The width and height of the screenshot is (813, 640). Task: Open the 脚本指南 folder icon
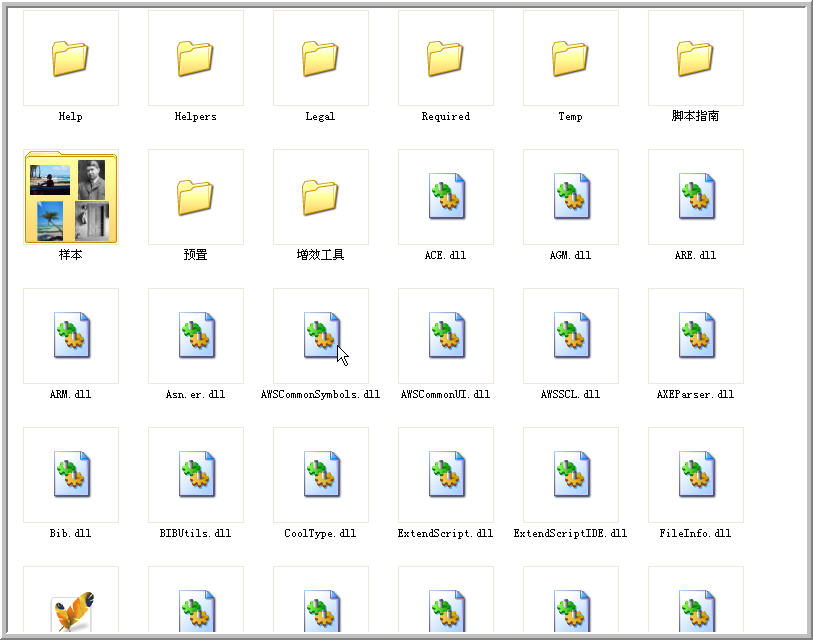pyautogui.click(x=695, y=59)
